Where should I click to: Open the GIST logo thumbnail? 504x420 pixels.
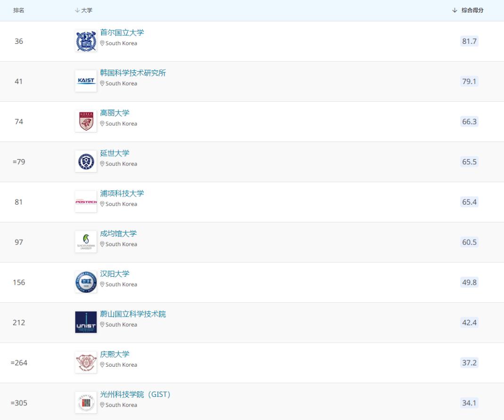click(86, 403)
